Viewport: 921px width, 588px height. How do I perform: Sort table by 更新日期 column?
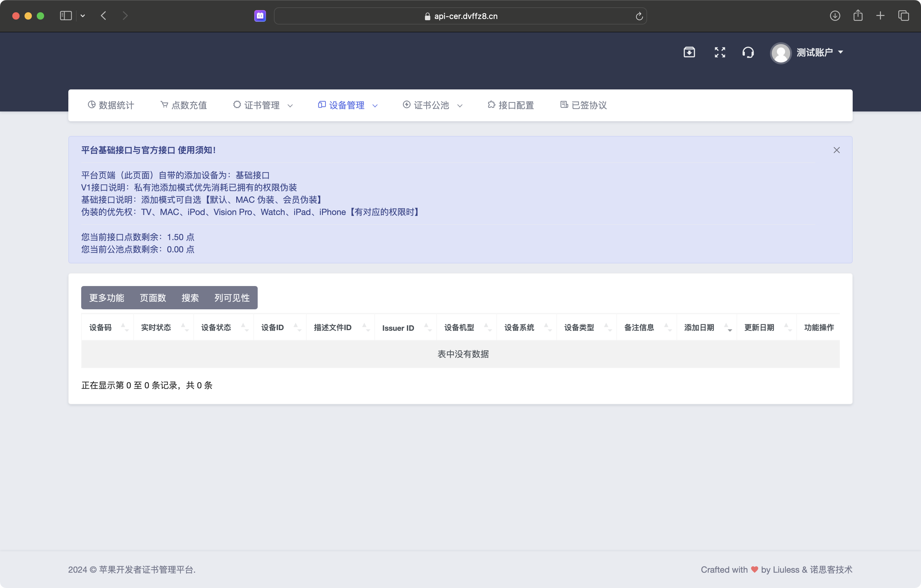(x=767, y=328)
